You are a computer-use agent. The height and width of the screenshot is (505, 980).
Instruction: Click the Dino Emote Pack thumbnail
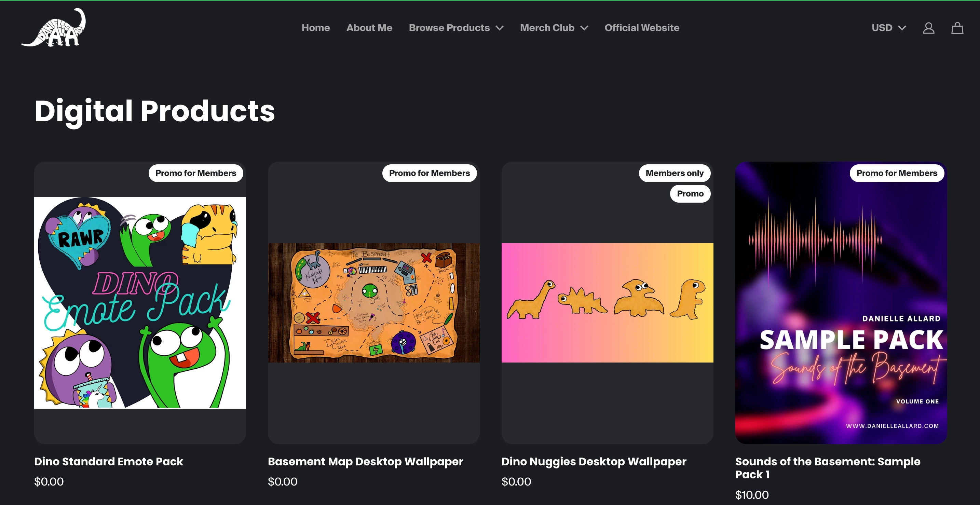pyautogui.click(x=140, y=303)
